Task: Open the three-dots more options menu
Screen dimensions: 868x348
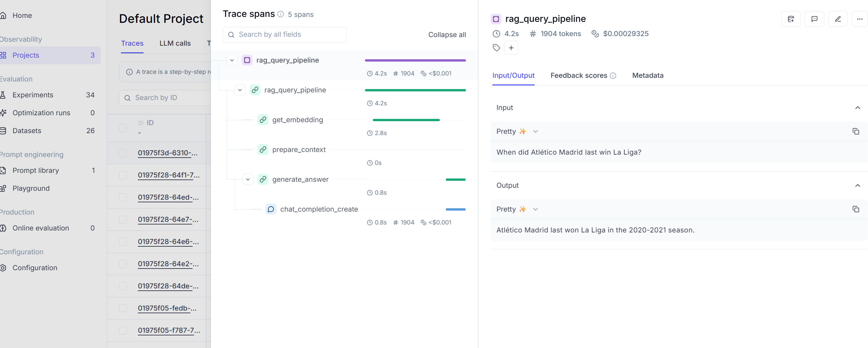Action: tap(859, 19)
